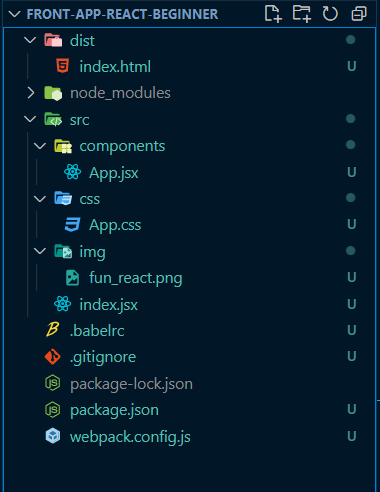
Task: Click the Babel icon beside .babelrc
Action: point(53,330)
